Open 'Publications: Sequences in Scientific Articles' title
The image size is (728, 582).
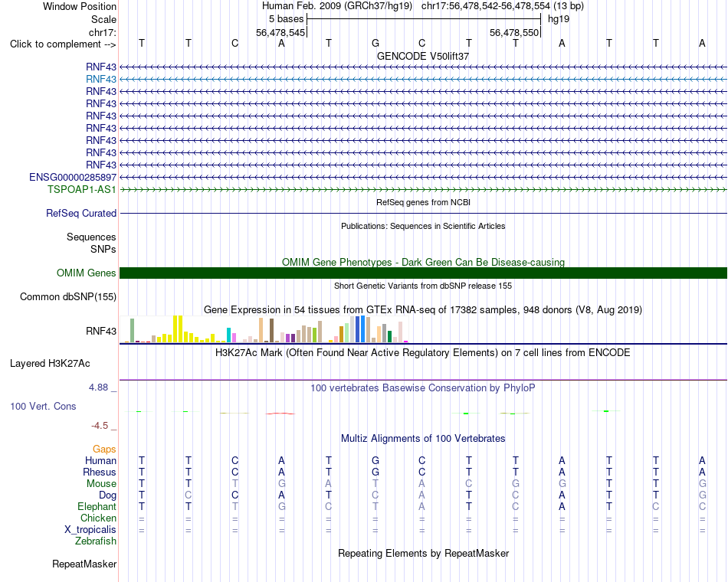[x=423, y=226]
